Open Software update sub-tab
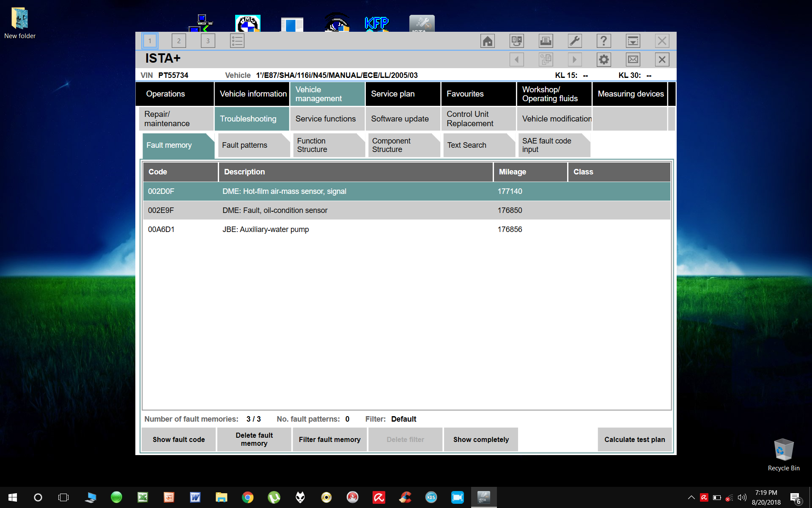The height and width of the screenshot is (508, 812). pos(403,119)
